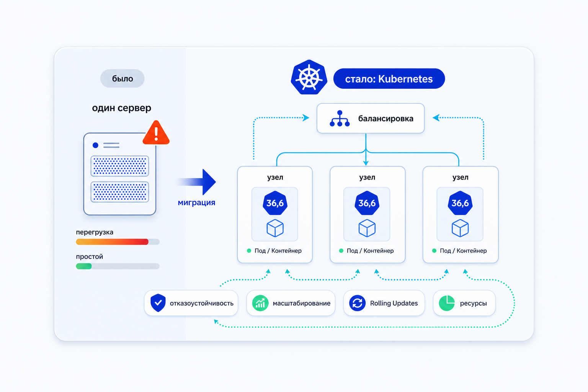Click the upper dotted rack panel of server

coord(120,166)
